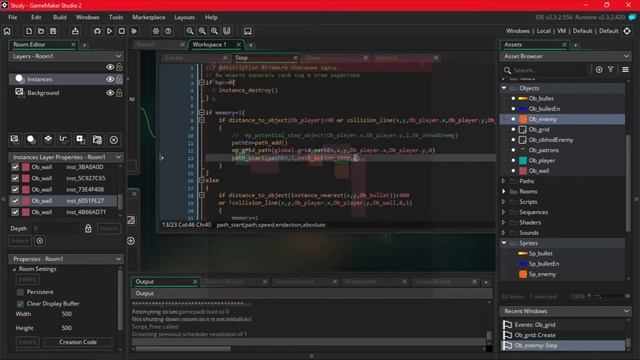
Task: Create a new project from toolbar
Action: point(29,31)
